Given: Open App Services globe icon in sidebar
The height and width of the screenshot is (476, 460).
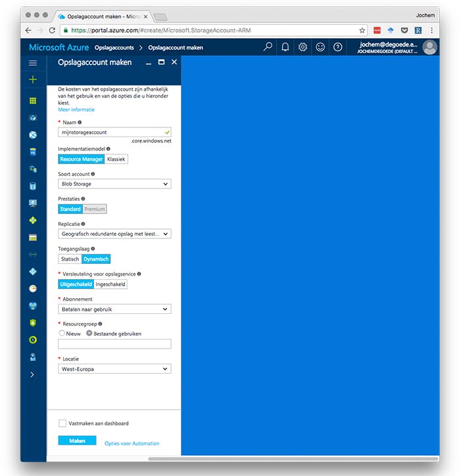Looking at the screenshot, I should point(33,135).
